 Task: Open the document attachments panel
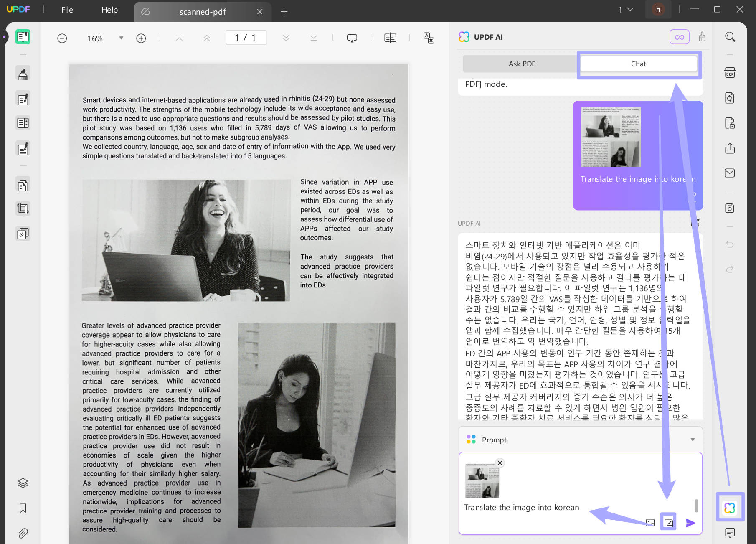(x=23, y=533)
